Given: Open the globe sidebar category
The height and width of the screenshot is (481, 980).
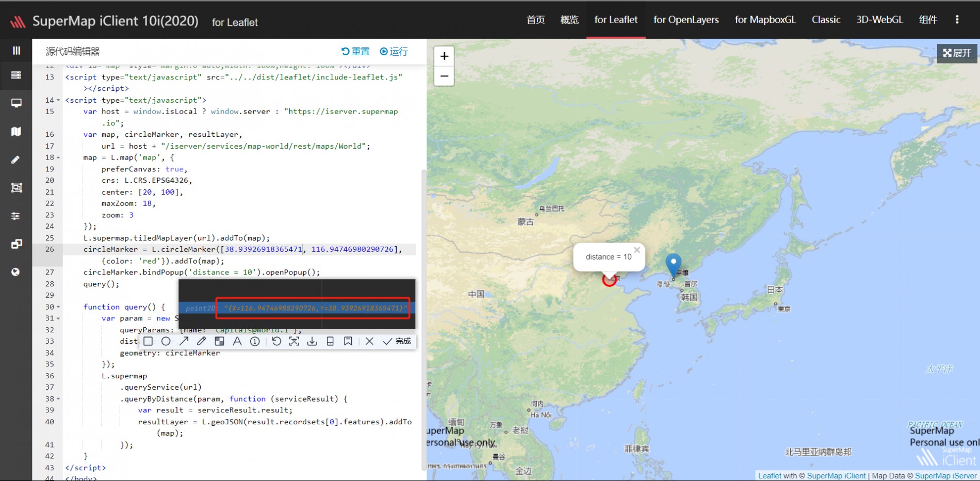Looking at the screenshot, I should pos(16,272).
